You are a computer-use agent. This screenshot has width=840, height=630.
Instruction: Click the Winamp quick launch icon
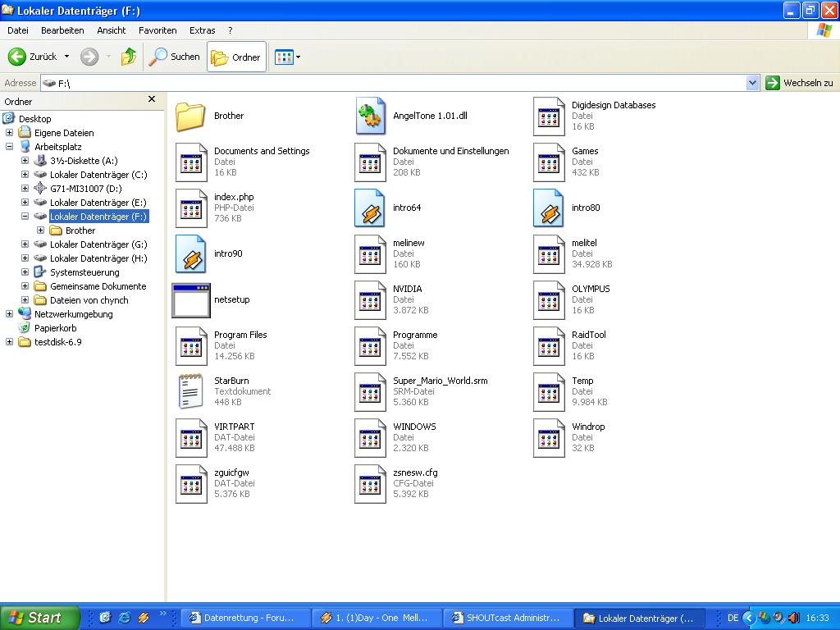[x=144, y=618]
